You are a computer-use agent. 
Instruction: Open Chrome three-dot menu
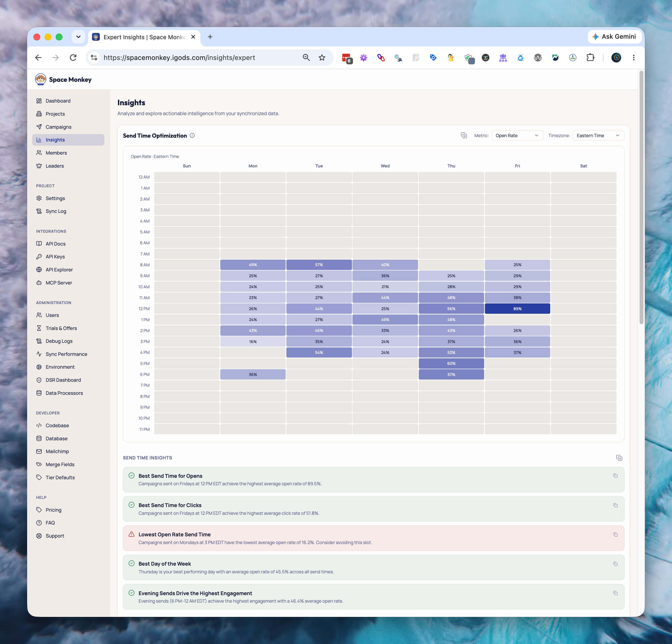click(634, 58)
